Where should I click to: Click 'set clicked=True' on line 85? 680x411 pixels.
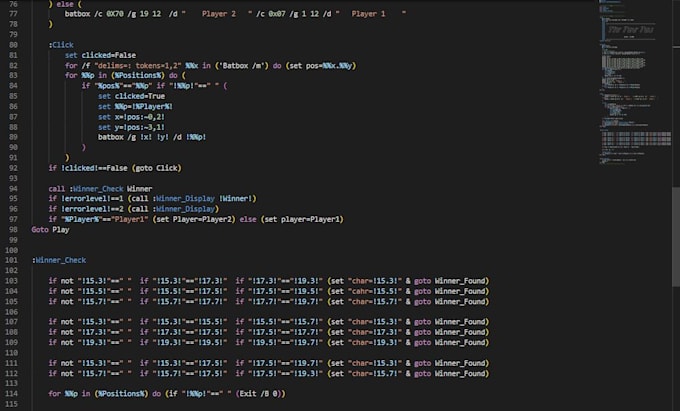131,96
